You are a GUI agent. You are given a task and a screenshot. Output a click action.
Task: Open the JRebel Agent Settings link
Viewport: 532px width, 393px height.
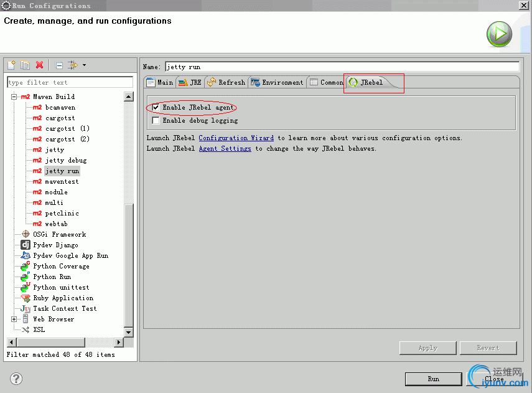[225, 148]
